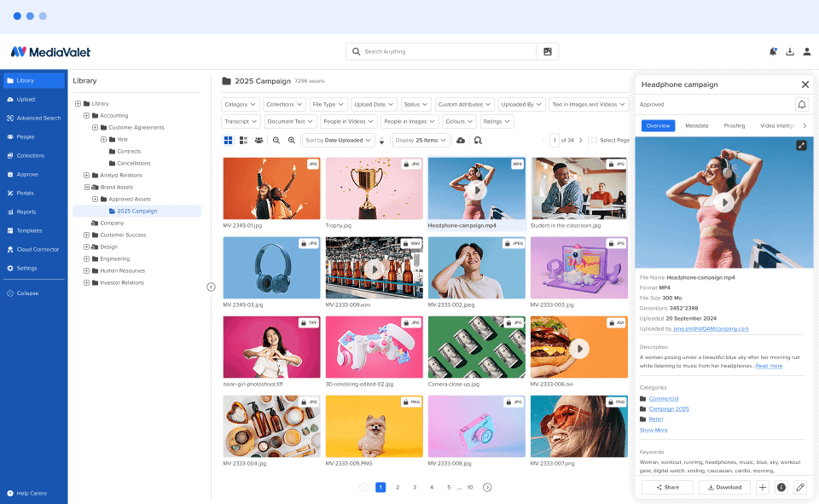
Task: Open the people faces view icon
Action: click(258, 141)
